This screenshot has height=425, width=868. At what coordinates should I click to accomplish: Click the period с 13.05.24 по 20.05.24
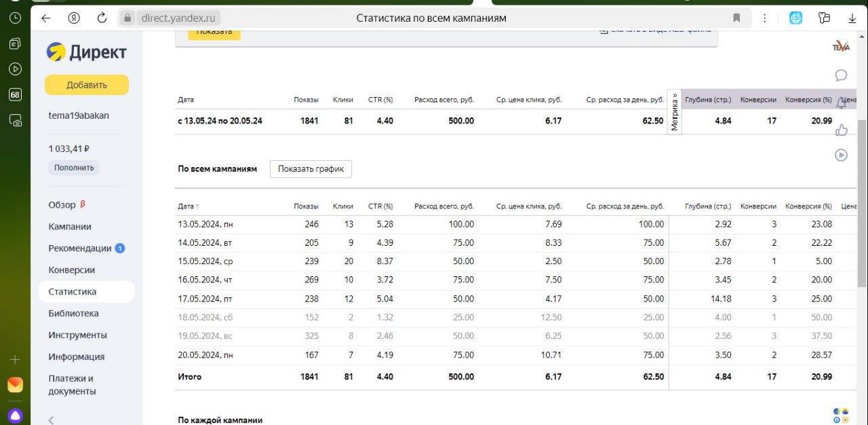[x=220, y=121]
